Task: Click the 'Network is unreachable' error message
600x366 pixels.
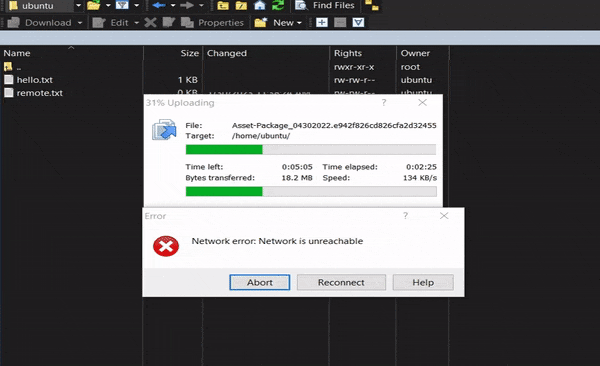Action: 277,241
